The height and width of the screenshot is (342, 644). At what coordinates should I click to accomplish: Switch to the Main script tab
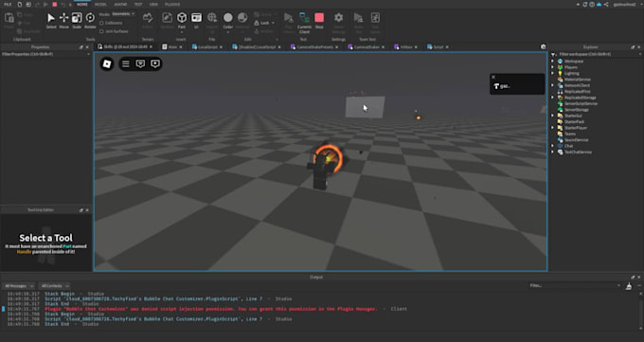pos(172,47)
